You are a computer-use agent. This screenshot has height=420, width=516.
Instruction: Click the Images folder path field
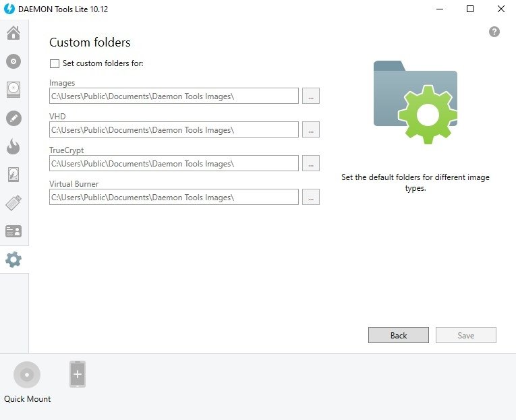pos(174,96)
